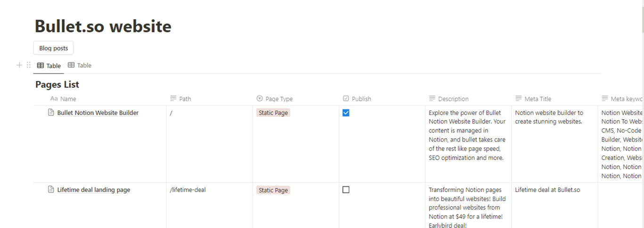Click the Publish column checkbox icon
This screenshot has width=644, height=228.
(346, 99)
